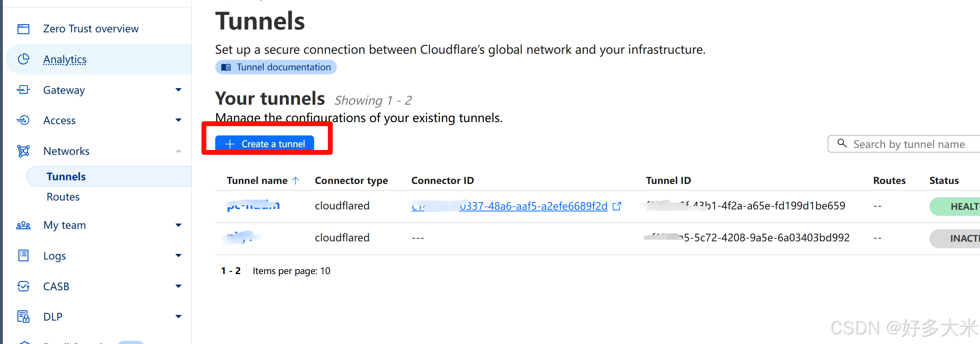
Task: Click the Access arrow icon
Action: click(x=23, y=120)
